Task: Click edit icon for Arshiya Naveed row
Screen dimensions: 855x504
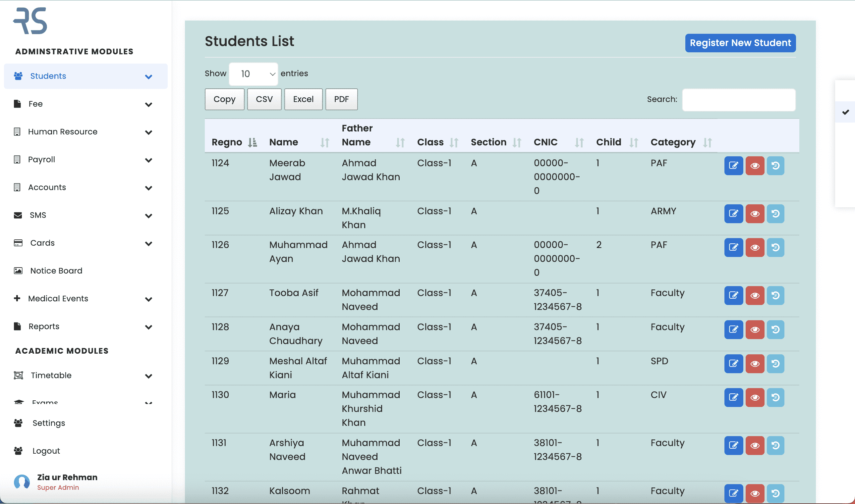Action: point(733,445)
